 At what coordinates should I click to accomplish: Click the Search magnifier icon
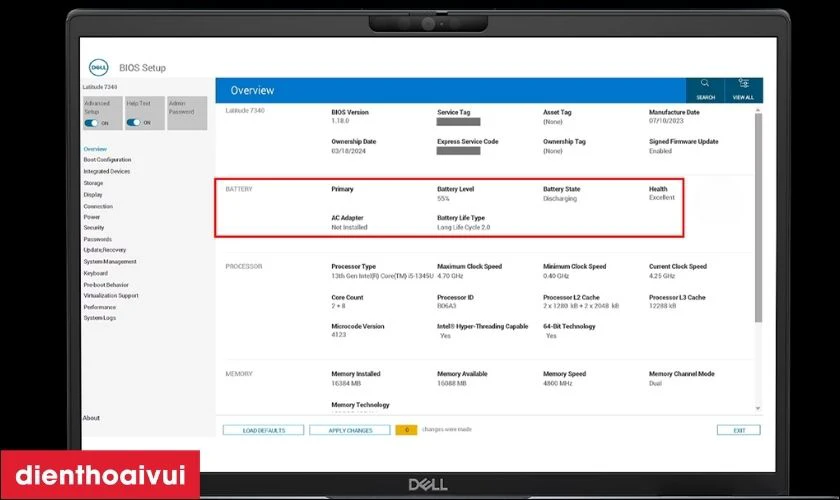click(x=705, y=88)
